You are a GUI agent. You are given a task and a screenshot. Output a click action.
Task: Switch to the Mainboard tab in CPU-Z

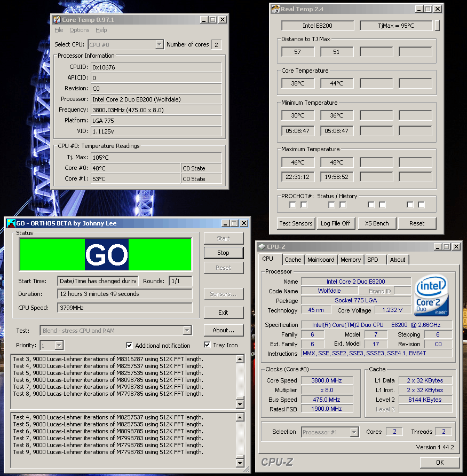(x=321, y=260)
